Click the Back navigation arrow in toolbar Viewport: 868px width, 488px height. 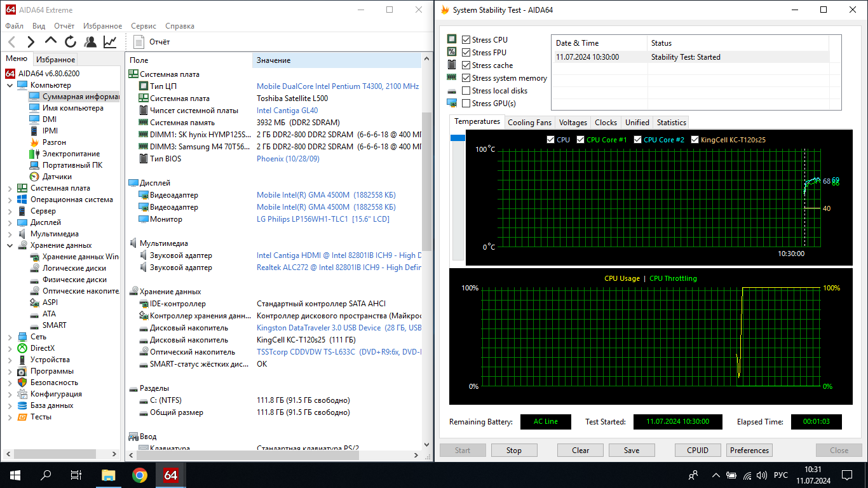(x=11, y=42)
